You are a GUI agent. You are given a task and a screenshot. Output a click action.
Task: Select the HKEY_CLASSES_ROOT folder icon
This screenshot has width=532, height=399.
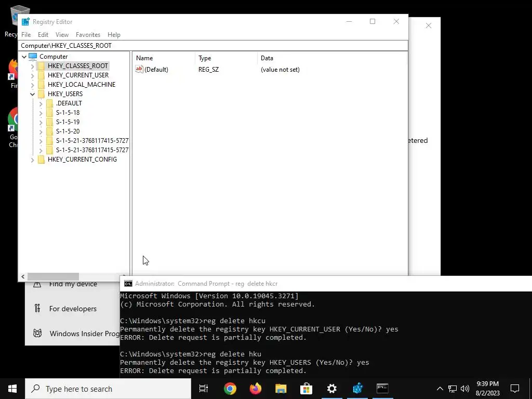pos(41,66)
